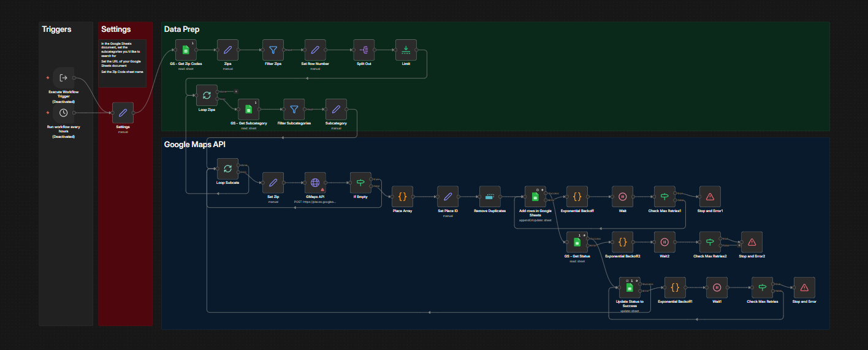Viewport: 868px width, 350px height.
Task: Open the GMaps API globe node
Action: 315,183
